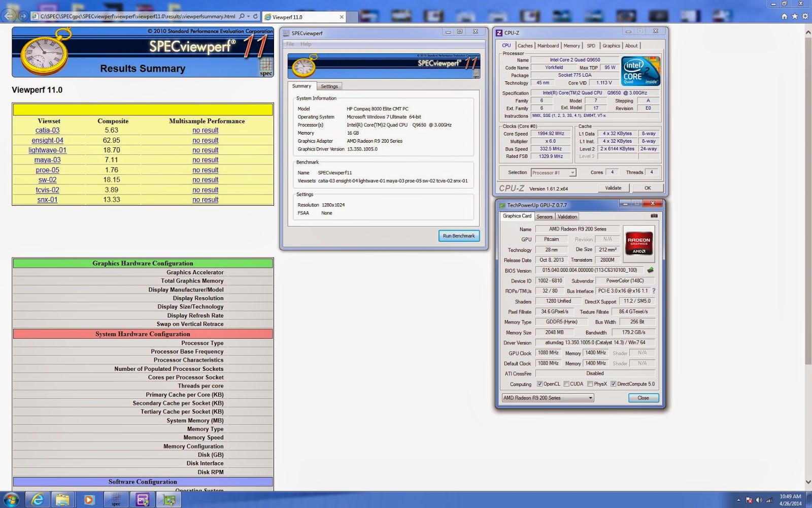Switch to the Sensors tab in GPU-Z
The width and height of the screenshot is (812, 508).
pyautogui.click(x=545, y=216)
